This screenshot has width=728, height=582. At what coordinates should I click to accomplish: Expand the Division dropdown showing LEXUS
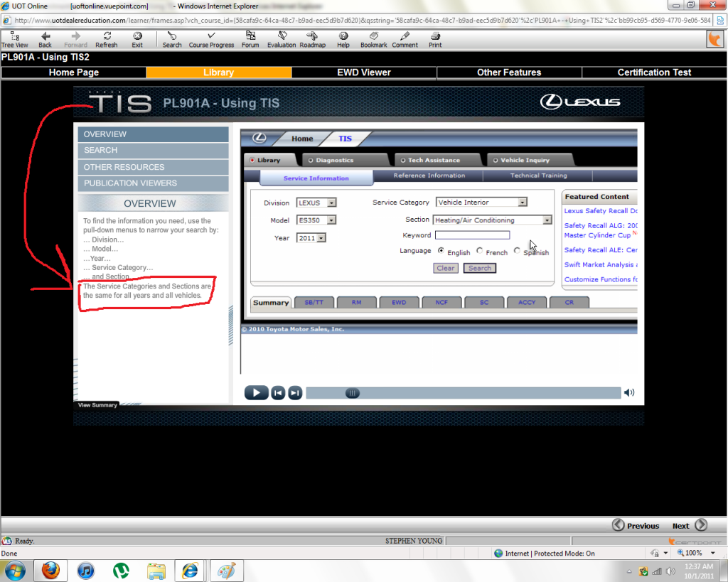pos(331,203)
